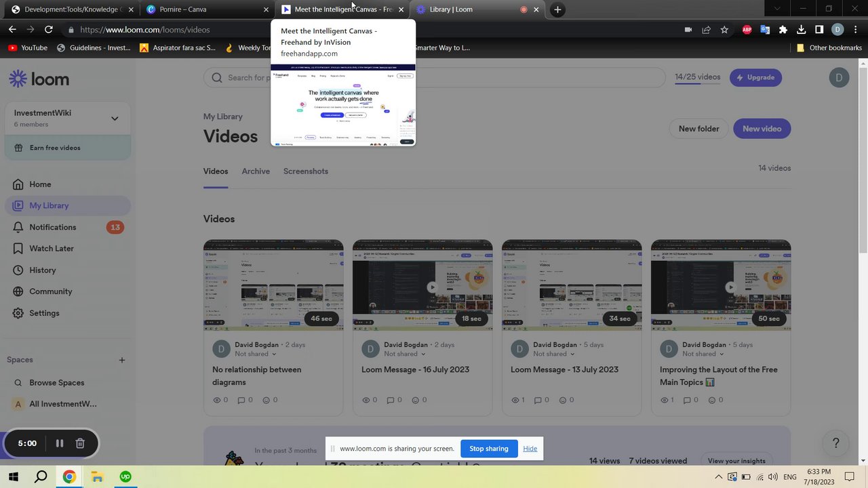Open sharing dropdown for No relationship between diagrams
Viewport: 868px width, 488px height.
click(x=256, y=354)
